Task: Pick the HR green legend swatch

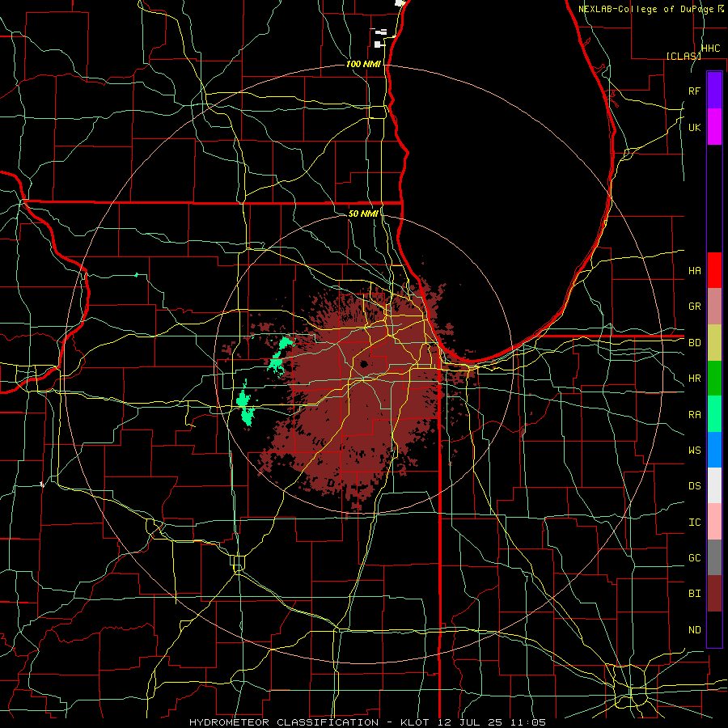Action: [714, 379]
